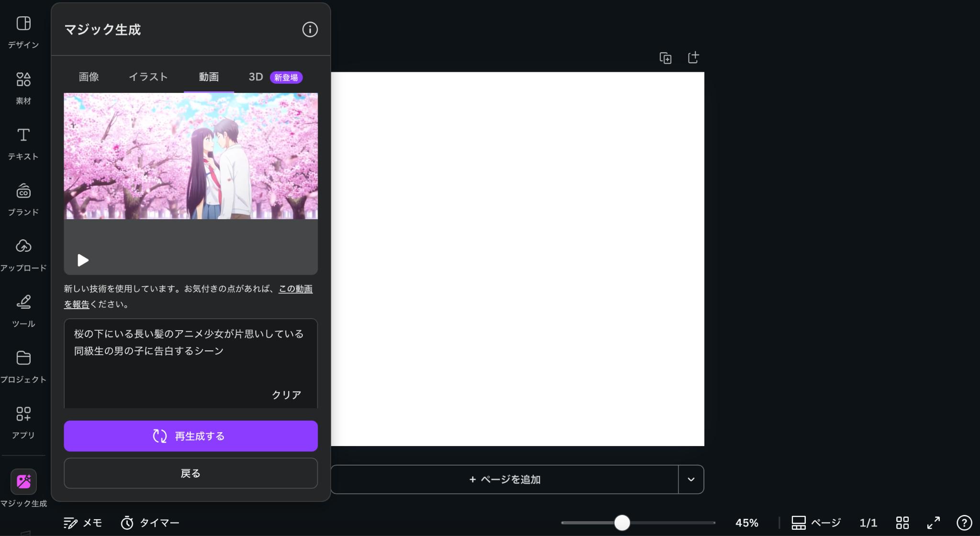Toggle fullscreen with the expand arrows icon
The height and width of the screenshot is (536, 980).
coord(933,523)
